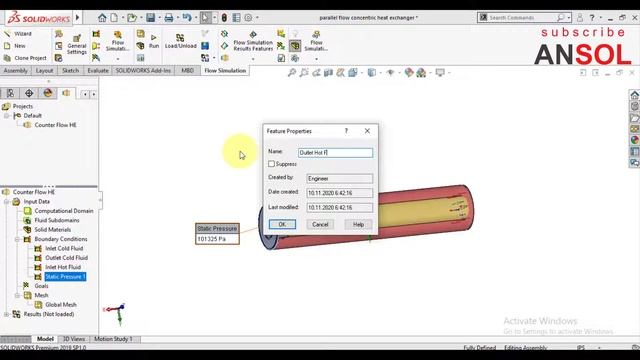Open the DisplayManager tab icon
Image resolution: width=640 pixels, height=360 pixels.
48,93
